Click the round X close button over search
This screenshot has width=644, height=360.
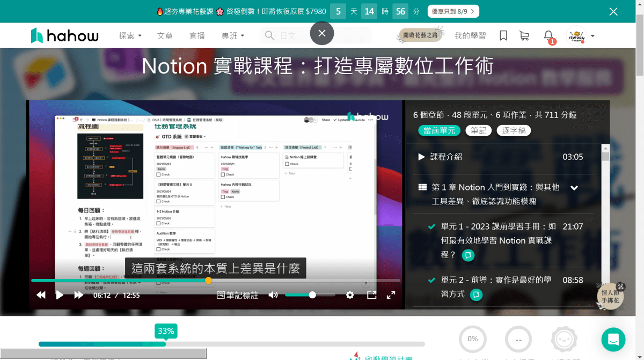[x=322, y=33]
